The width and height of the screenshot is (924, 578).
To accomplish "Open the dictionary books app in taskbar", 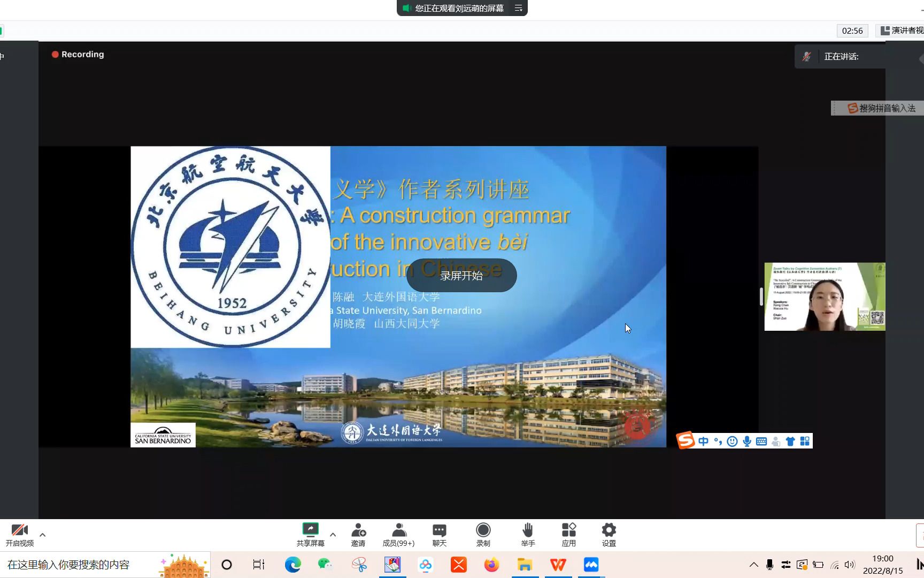I will click(x=392, y=565).
